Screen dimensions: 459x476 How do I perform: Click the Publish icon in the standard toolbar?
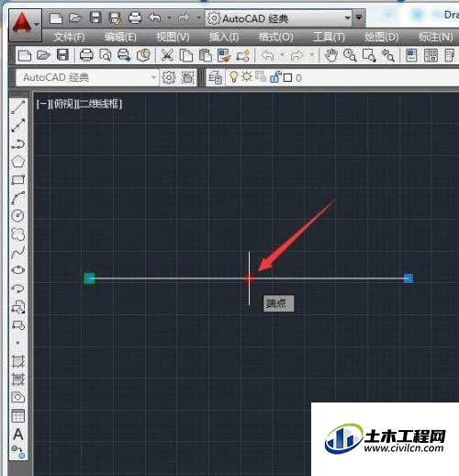124,55
